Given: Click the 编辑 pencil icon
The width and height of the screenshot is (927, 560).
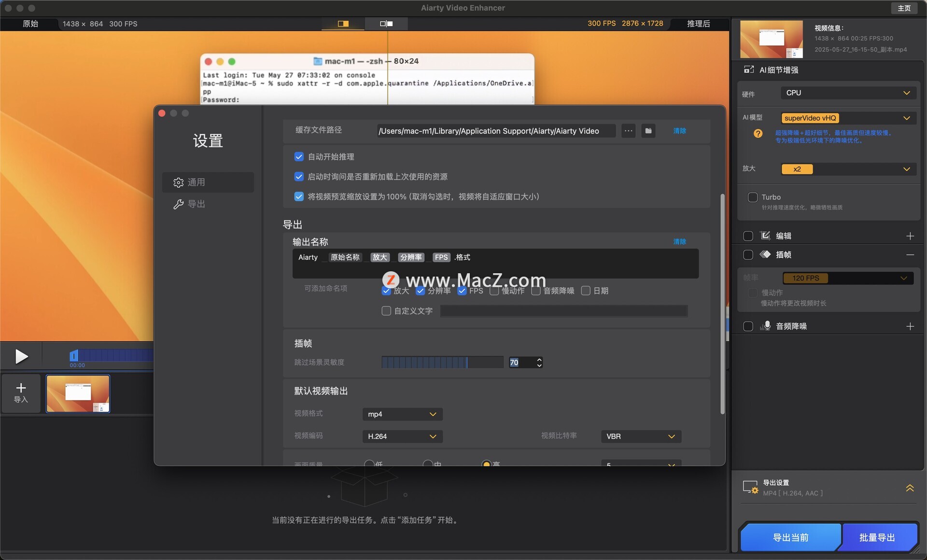Looking at the screenshot, I should click(x=765, y=236).
